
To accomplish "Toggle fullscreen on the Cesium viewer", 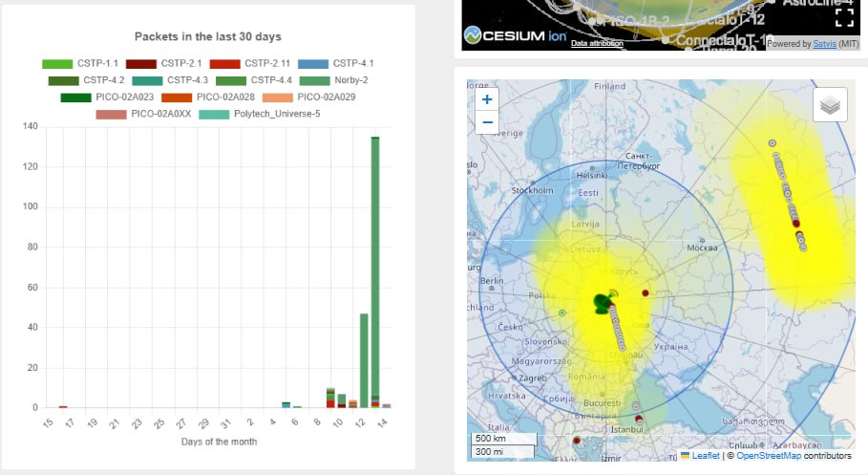I will click(x=844, y=18).
